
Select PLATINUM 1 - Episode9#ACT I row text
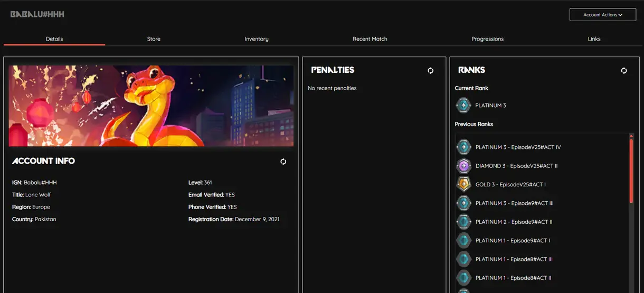513,241
